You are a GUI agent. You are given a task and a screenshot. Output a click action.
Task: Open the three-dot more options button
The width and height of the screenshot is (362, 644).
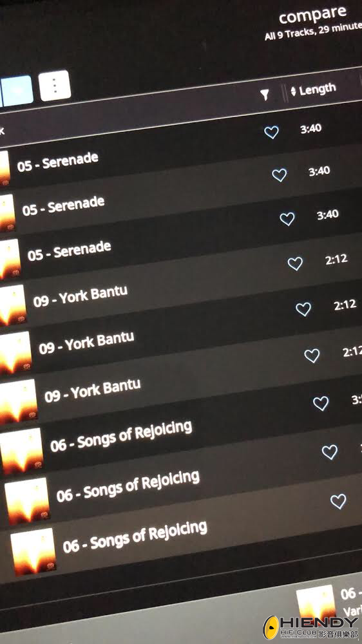coord(55,86)
